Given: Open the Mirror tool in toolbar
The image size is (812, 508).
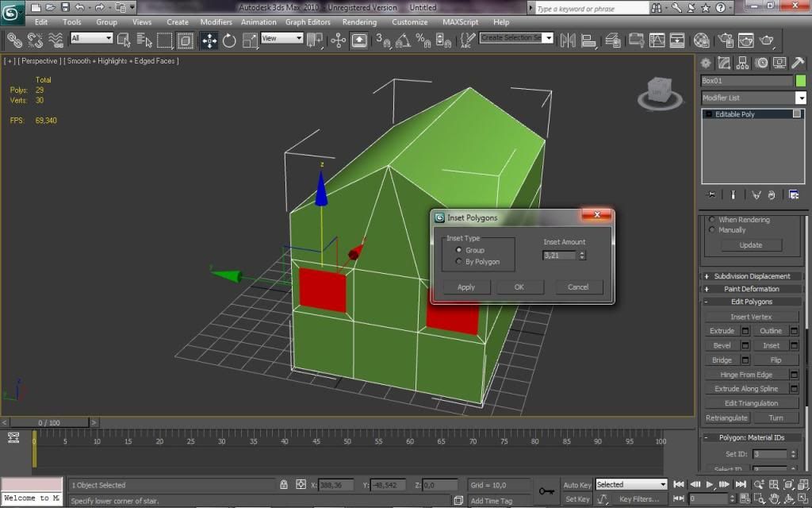Looking at the screenshot, I should [567, 40].
